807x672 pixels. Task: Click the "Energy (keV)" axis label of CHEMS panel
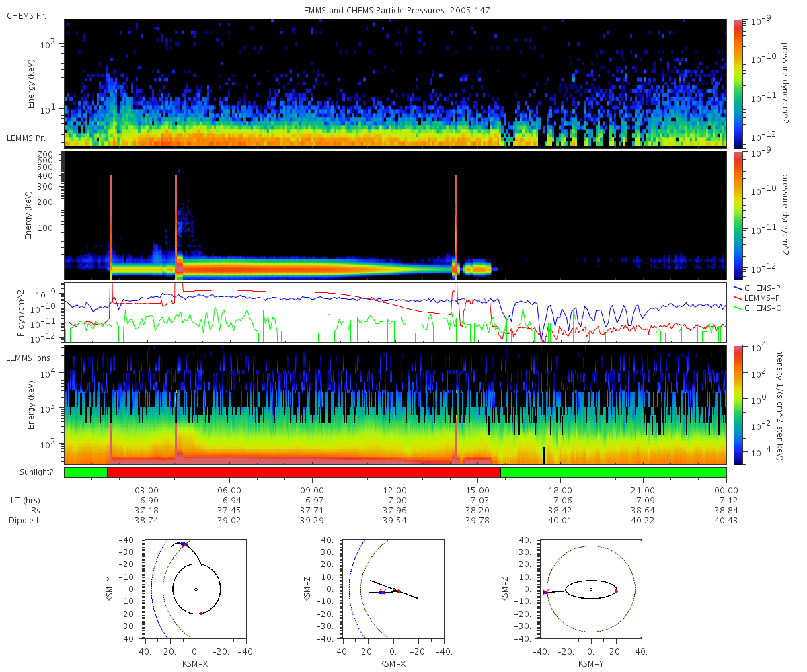(x=31, y=83)
